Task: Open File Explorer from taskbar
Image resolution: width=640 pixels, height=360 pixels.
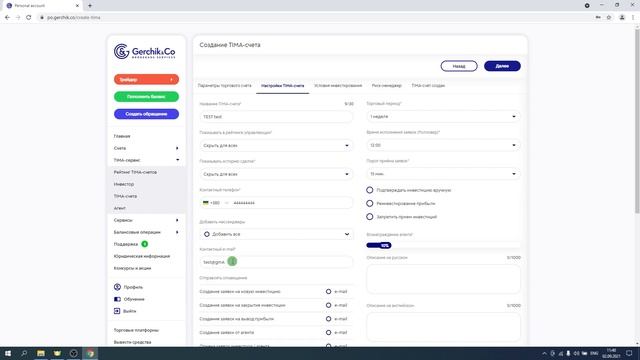Action: point(41,353)
